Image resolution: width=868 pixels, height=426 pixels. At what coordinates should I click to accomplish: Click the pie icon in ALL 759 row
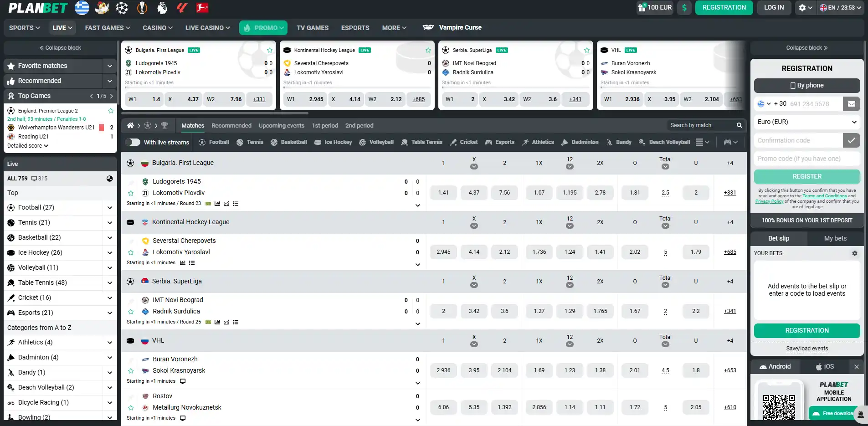(110, 179)
